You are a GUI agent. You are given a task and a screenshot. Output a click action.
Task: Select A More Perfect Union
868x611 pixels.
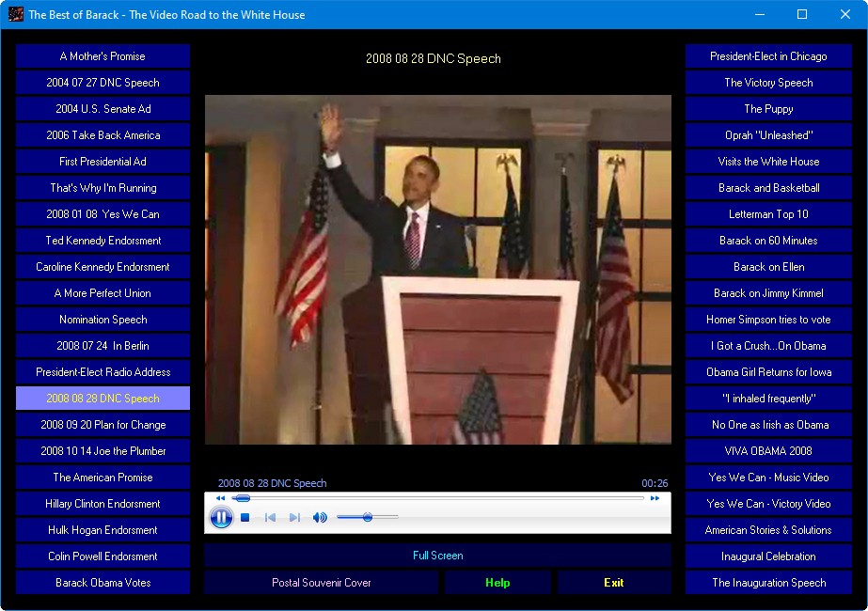pyautogui.click(x=103, y=292)
